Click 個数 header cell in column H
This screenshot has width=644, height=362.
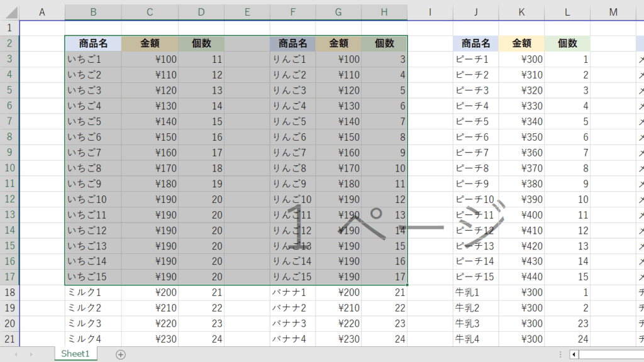(x=384, y=43)
